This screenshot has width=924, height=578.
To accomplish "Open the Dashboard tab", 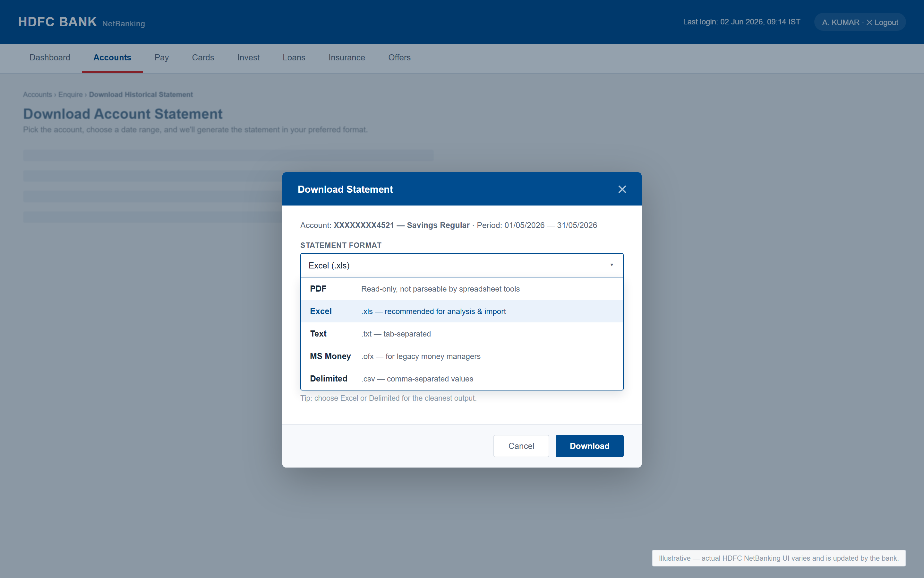I will click(x=50, y=57).
